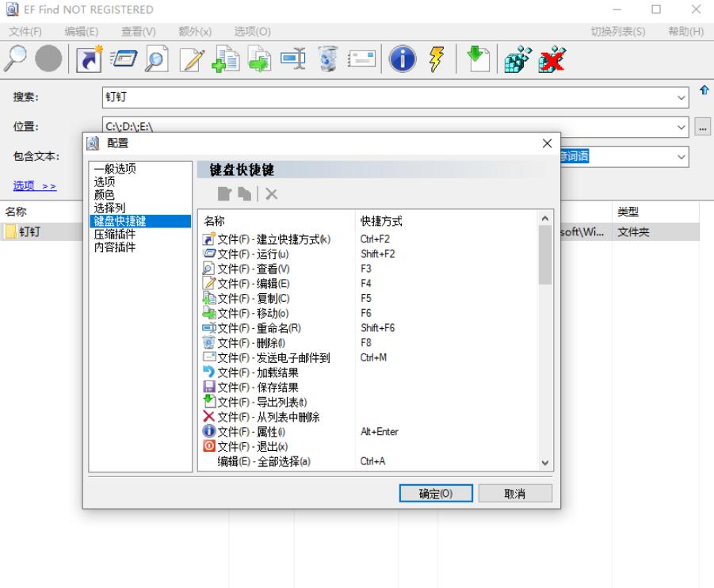714x588 pixels.
Task: Click the create shortcut toolbar icon
Action: click(89, 59)
